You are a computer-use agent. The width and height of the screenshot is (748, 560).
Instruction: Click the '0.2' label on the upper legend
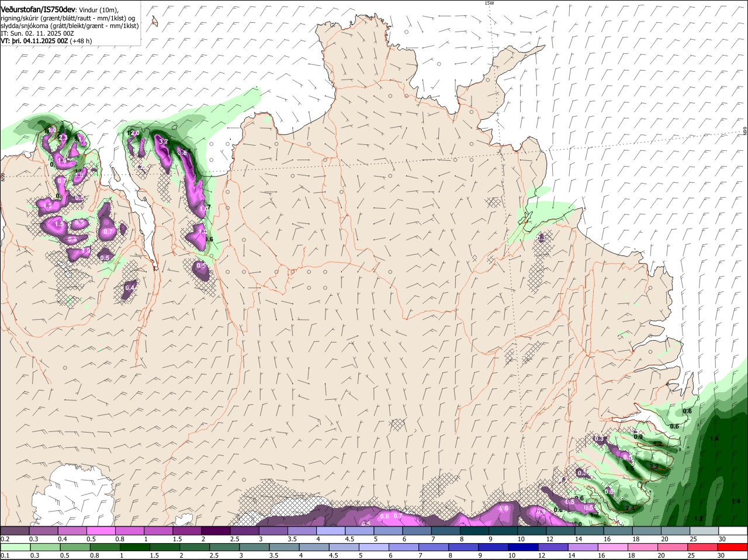(x=5, y=539)
